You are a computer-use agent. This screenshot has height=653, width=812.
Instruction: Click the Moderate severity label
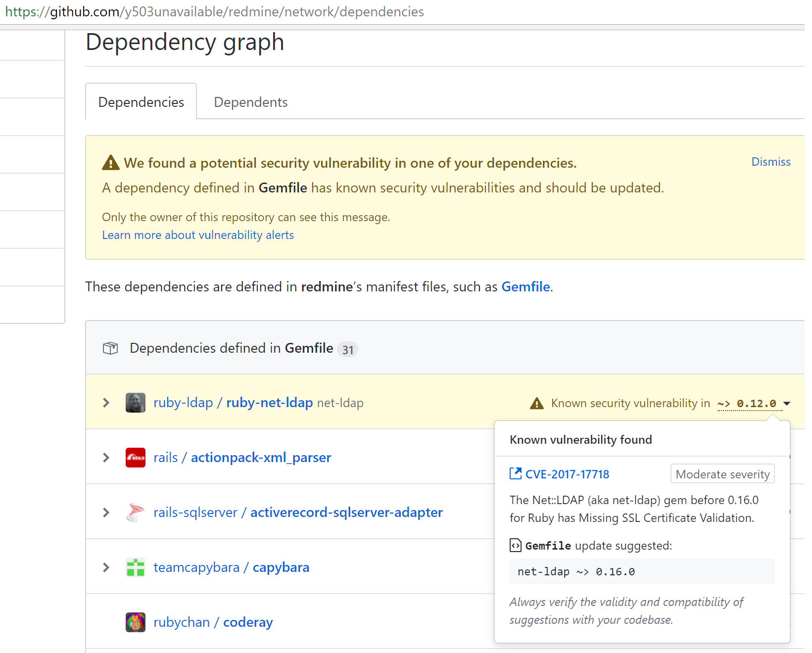coord(722,474)
